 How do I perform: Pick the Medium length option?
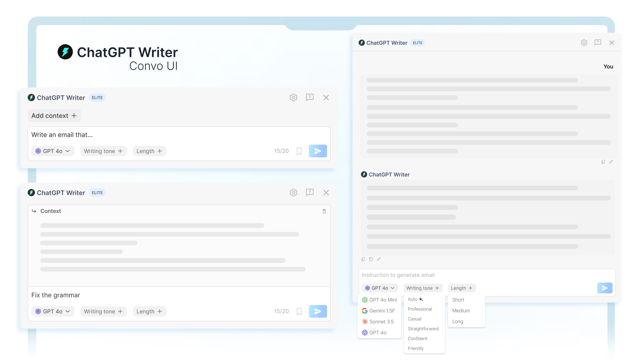click(x=461, y=311)
